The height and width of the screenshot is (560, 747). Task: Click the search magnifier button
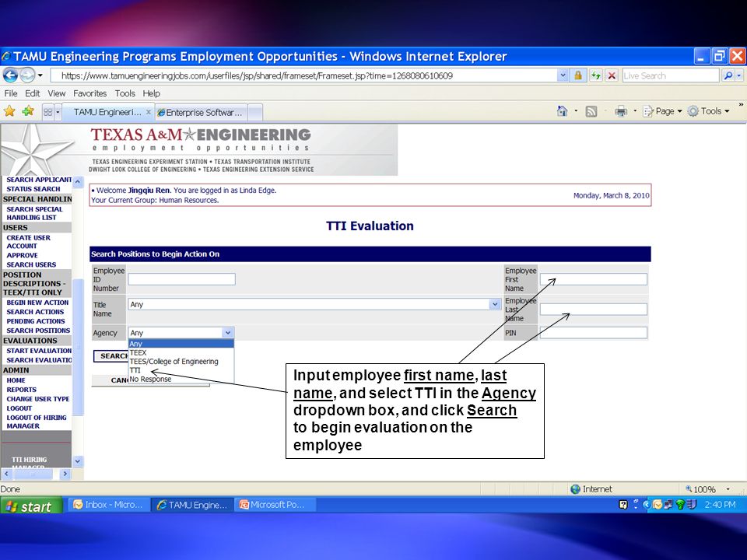[x=728, y=75]
